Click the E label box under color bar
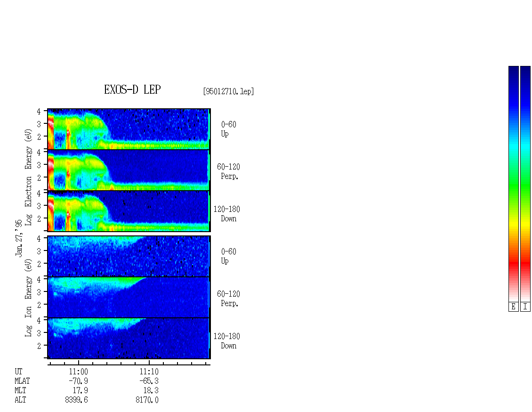This screenshot has width=532, height=412. [513, 307]
